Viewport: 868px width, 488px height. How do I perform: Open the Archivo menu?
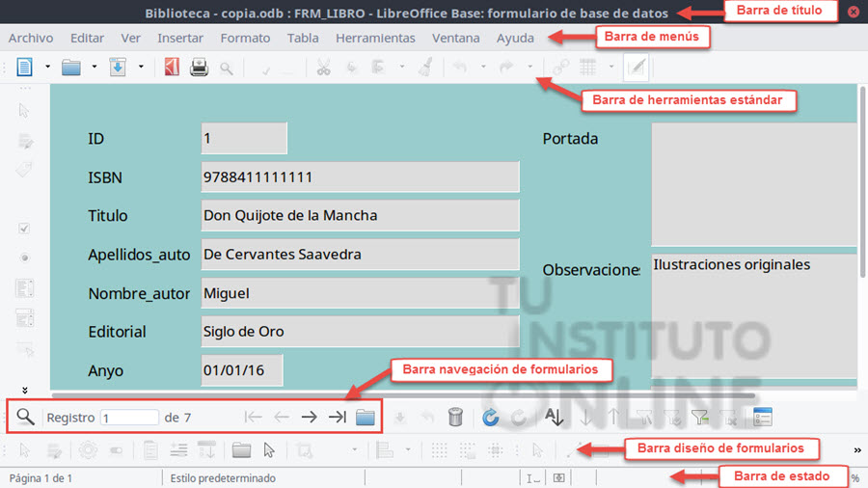31,38
